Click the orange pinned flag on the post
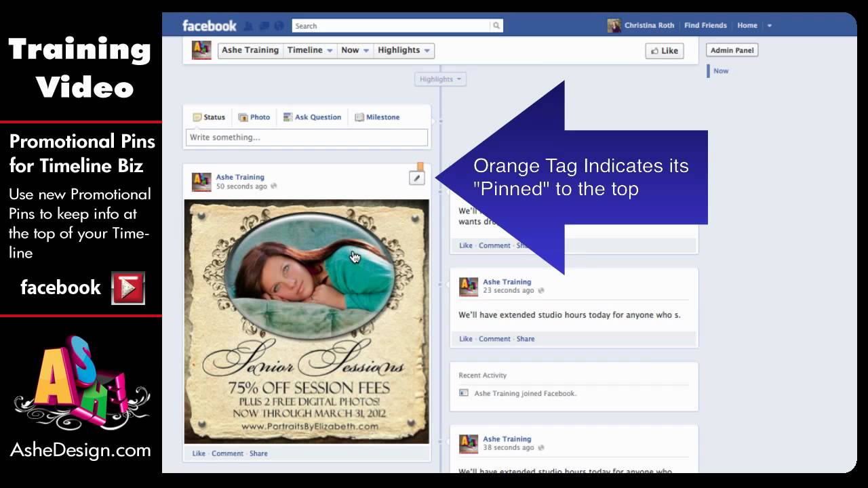The height and width of the screenshot is (488, 868). [x=420, y=166]
